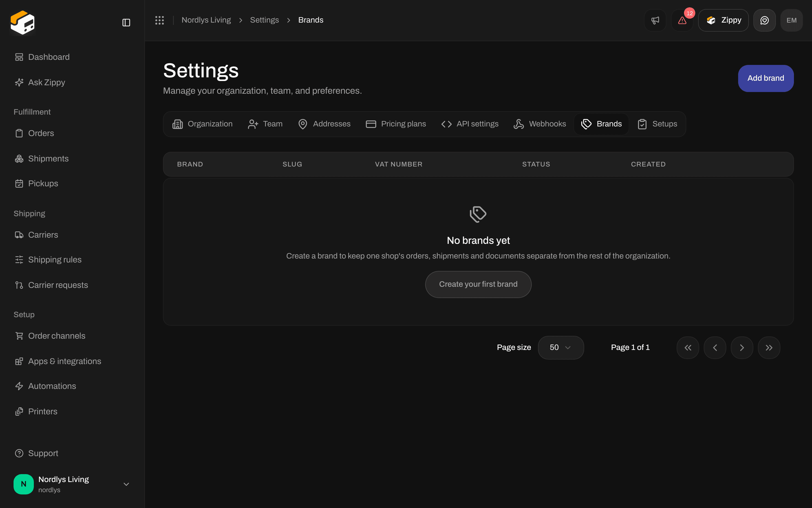Go to previous page chevron button
Screen dimensions: 812x508
(715, 348)
